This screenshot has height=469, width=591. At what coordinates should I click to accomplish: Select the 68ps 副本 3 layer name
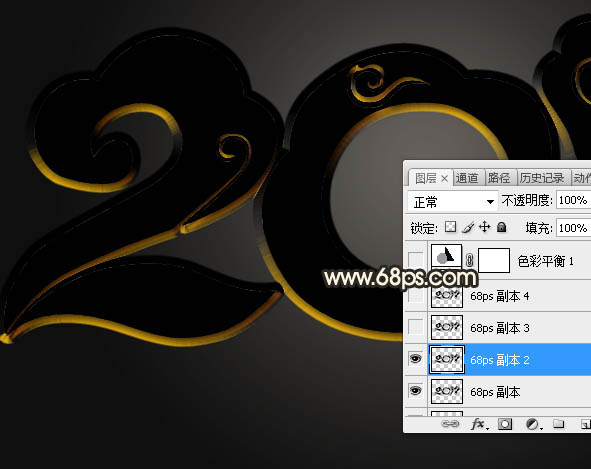[x=499, y=328]
